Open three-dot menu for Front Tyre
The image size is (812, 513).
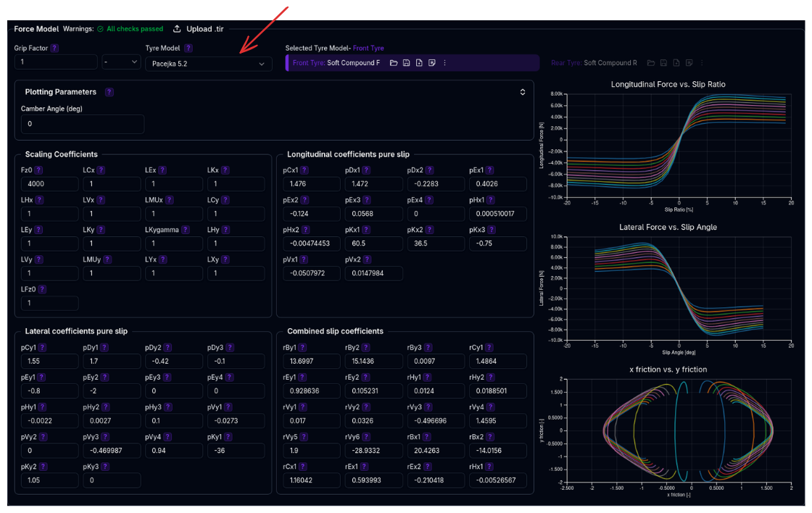pyautogui.click(x=444, y=63)
